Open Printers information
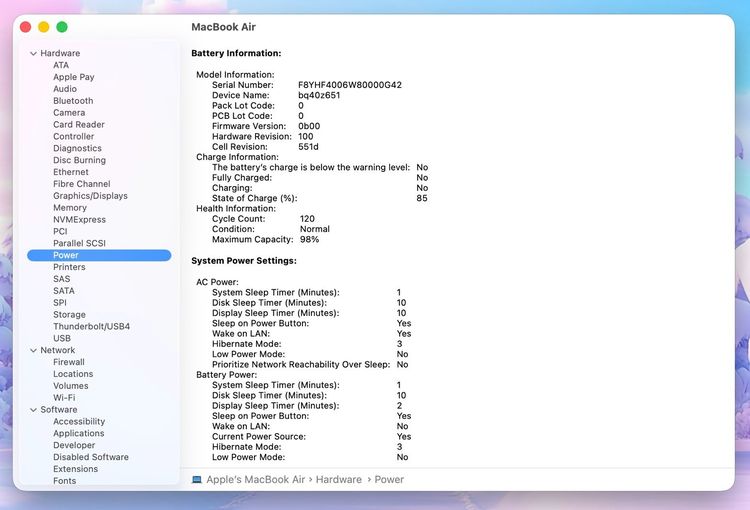Screen dimensions: 750x510 (x=69, y=267)
